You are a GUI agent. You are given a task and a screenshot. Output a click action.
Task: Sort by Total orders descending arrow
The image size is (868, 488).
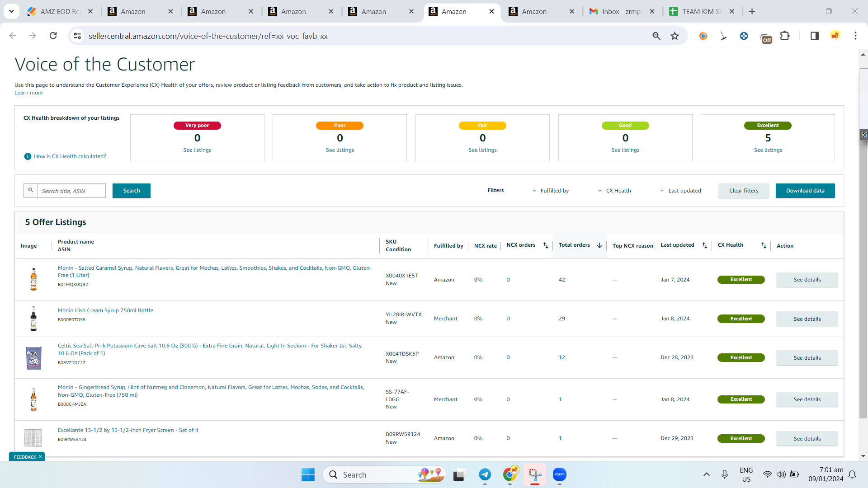click(599, 245)
